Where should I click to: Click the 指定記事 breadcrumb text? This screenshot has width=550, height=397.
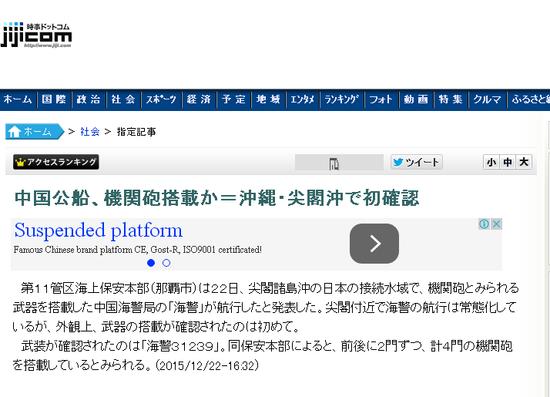pyautogui.click(x=136, y=132)
